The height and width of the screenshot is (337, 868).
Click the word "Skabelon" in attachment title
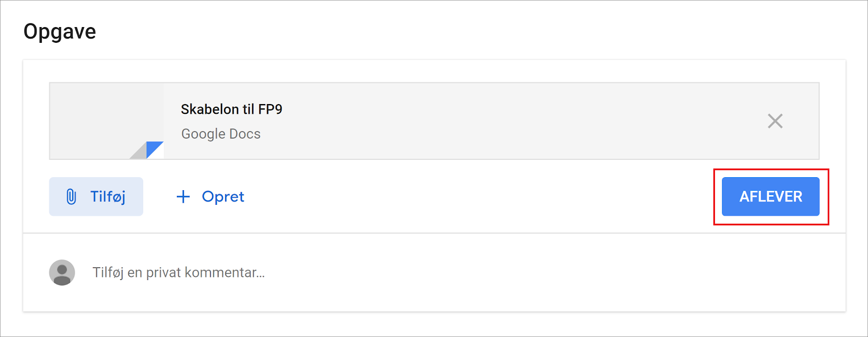[210, 109]
